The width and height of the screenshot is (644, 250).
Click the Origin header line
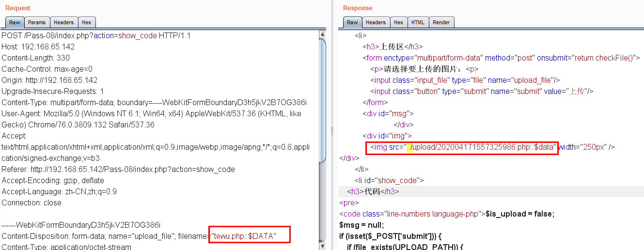(x=49, y=80)
